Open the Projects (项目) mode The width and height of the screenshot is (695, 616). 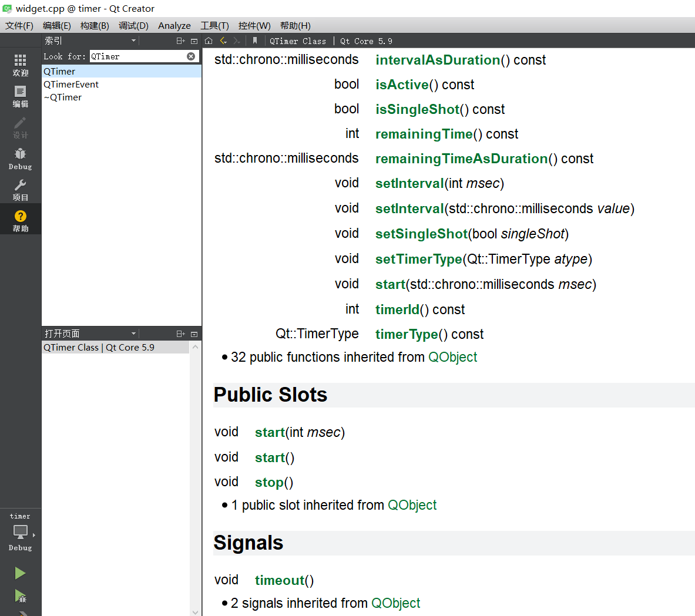click(x=21, y=190)
